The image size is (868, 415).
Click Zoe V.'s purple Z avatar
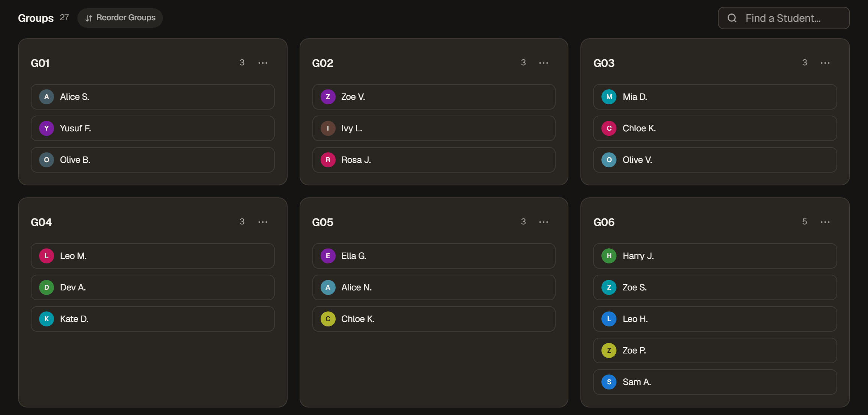pyautogui.click(x=328, y=97)
